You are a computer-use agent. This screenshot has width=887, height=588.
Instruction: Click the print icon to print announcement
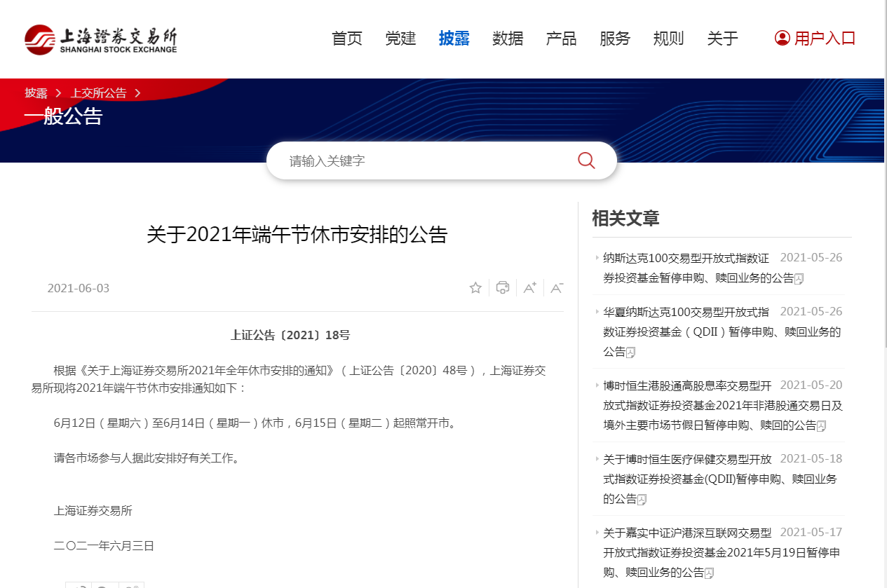(502, 287)
